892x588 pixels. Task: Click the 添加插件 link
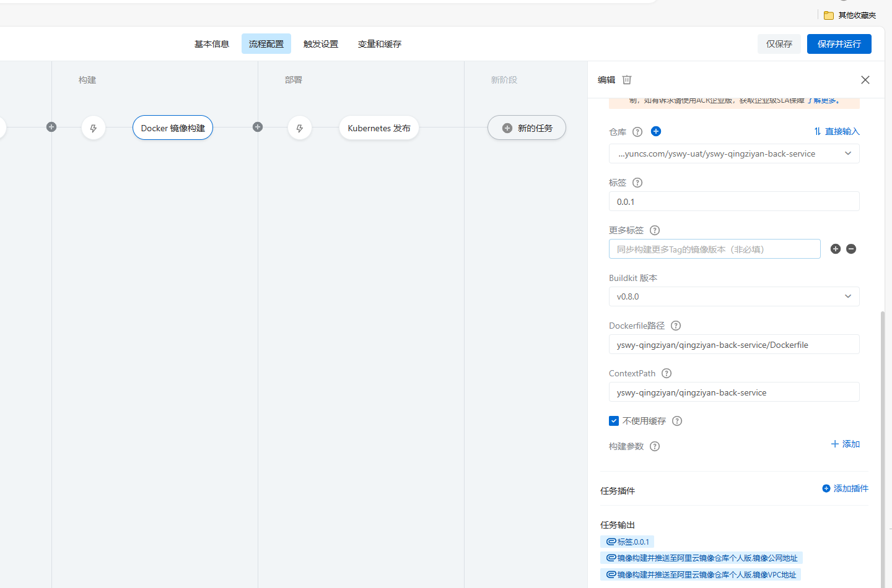coord(846,488)
